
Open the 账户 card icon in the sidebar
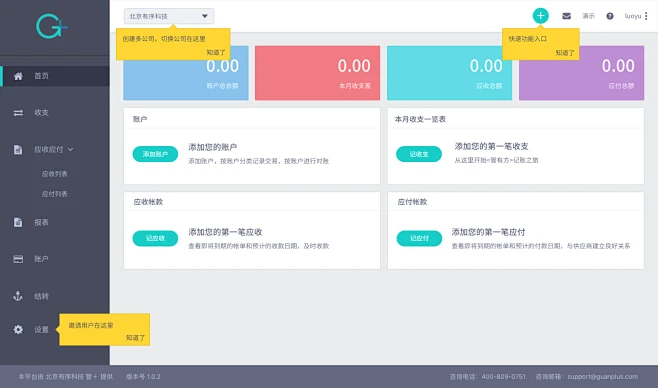18,259
